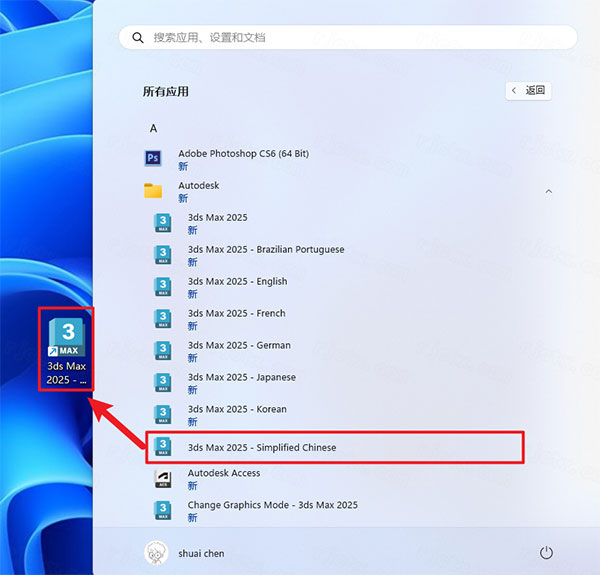
Task: Click the search magnifier icon
Action: [136, 38]
